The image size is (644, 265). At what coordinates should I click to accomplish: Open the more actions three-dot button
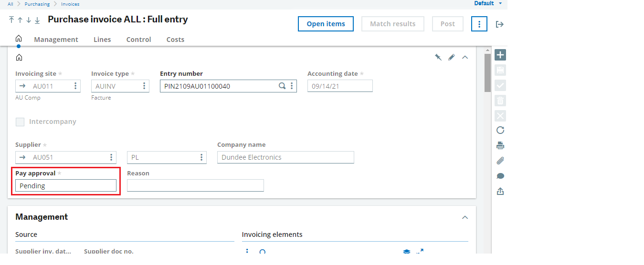(479, 24)
